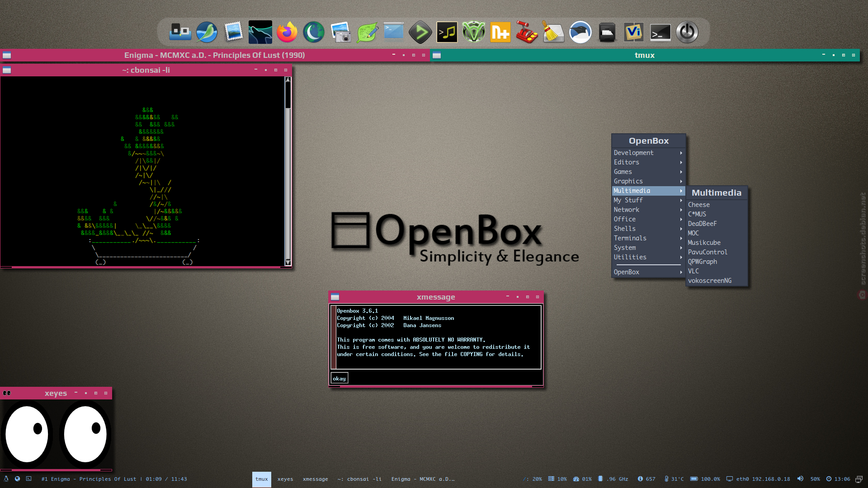Screen dimensions: 868x488
Task: Open the camera screenshot tool in dock
Action: click(x=340, y=33)
